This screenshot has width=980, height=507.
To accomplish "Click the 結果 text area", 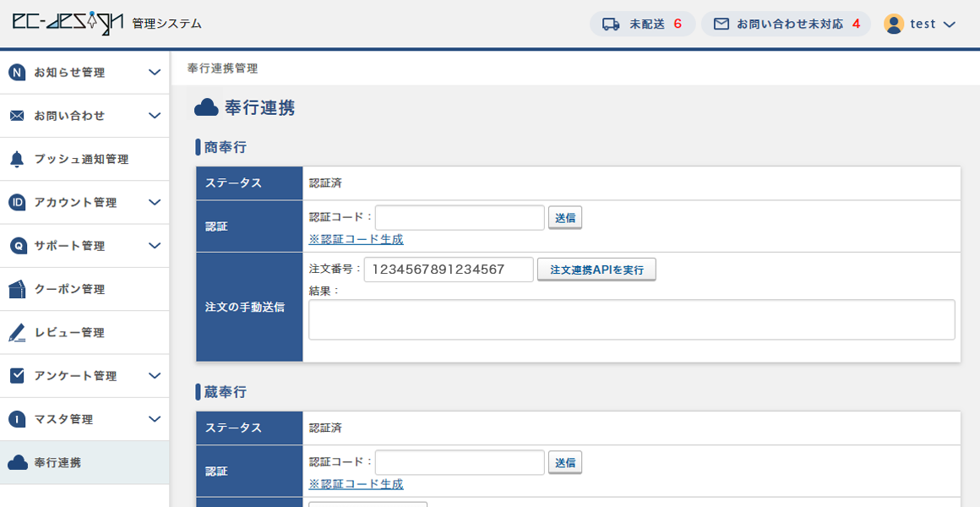I will coord(632,319).
